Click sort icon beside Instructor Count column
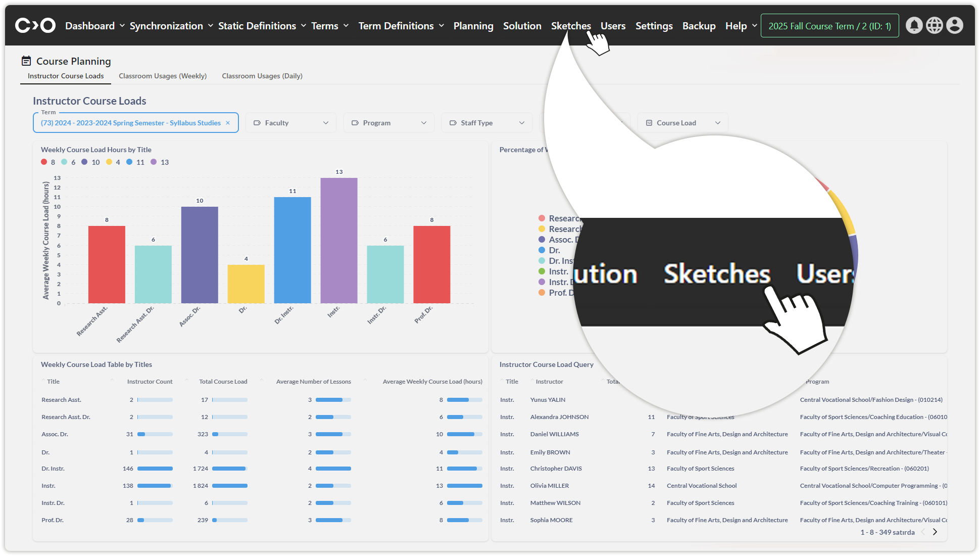Image resolution: width=980 pixels, height=556 pixels. tap(112, 380)
